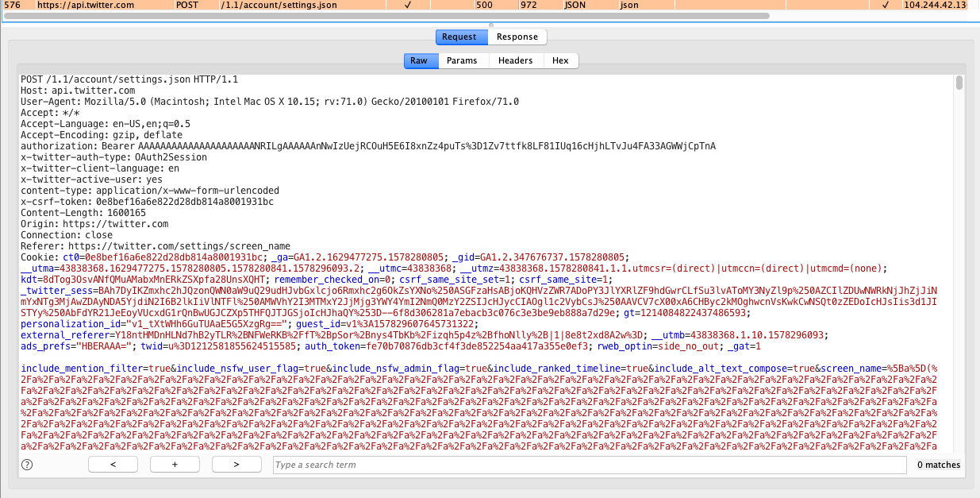Click the Cookie header's ct0 value
The height and width of the screenshot is (498, 980).
173,257
